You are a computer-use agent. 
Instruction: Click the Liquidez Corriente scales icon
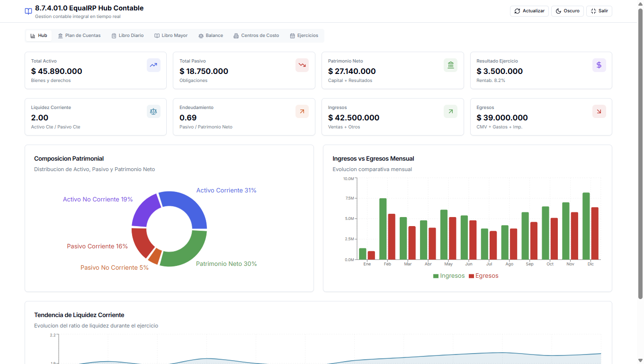[x=153, y=111]
